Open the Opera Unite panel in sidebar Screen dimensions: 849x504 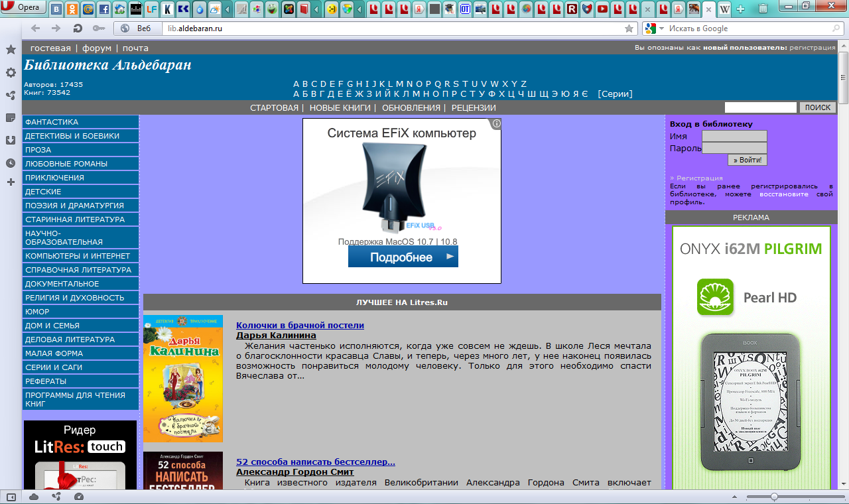(11, 95)
